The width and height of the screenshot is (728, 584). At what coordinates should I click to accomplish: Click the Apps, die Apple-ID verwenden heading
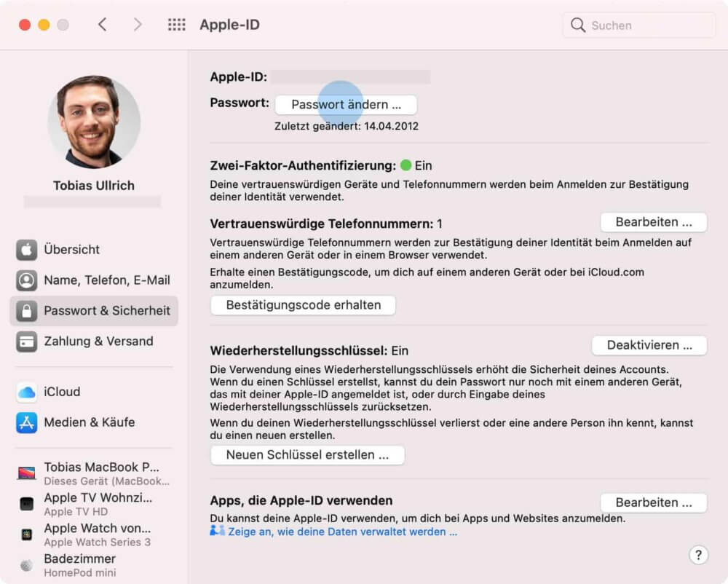(x=301, y=501)
